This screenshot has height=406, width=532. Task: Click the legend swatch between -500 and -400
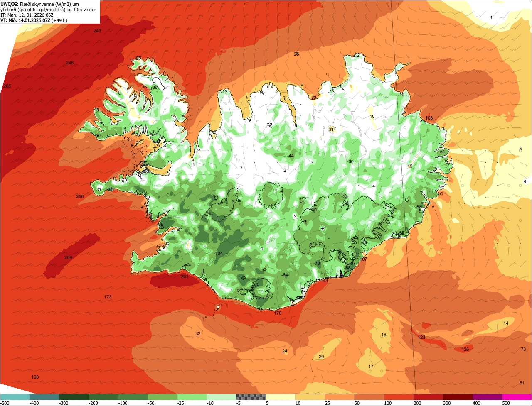(15, 397)
